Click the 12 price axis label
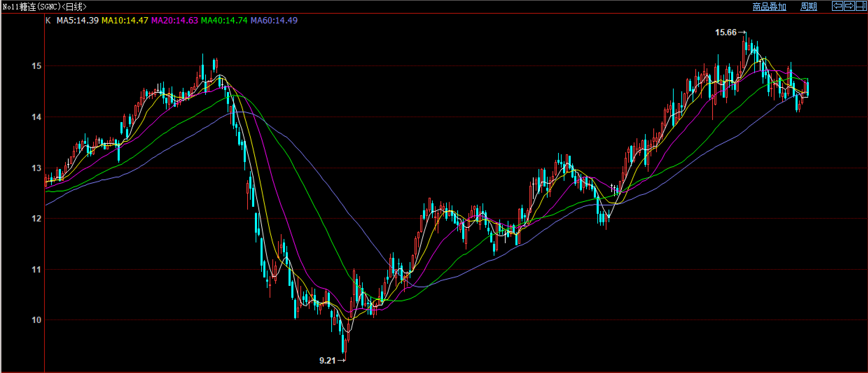868x373 pixels. 36,218
